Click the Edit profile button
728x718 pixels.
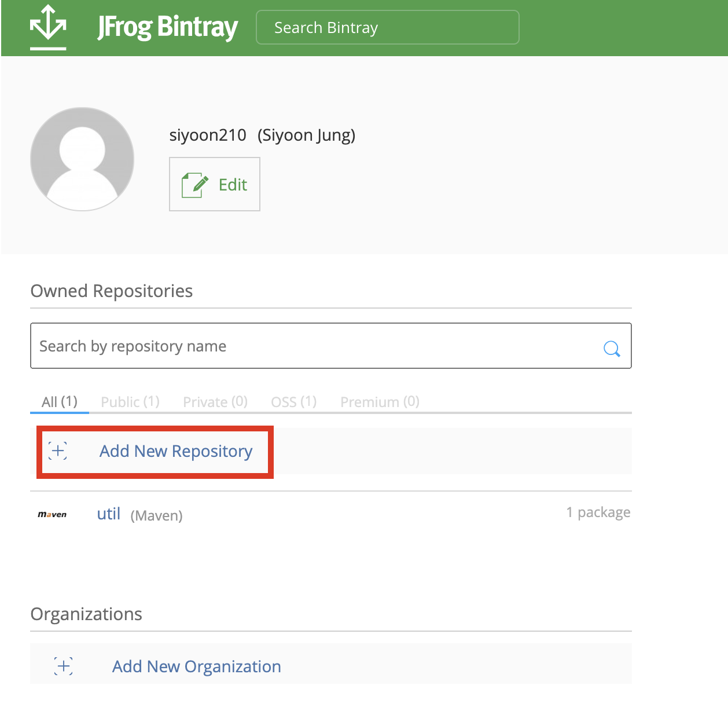[215, 184]
